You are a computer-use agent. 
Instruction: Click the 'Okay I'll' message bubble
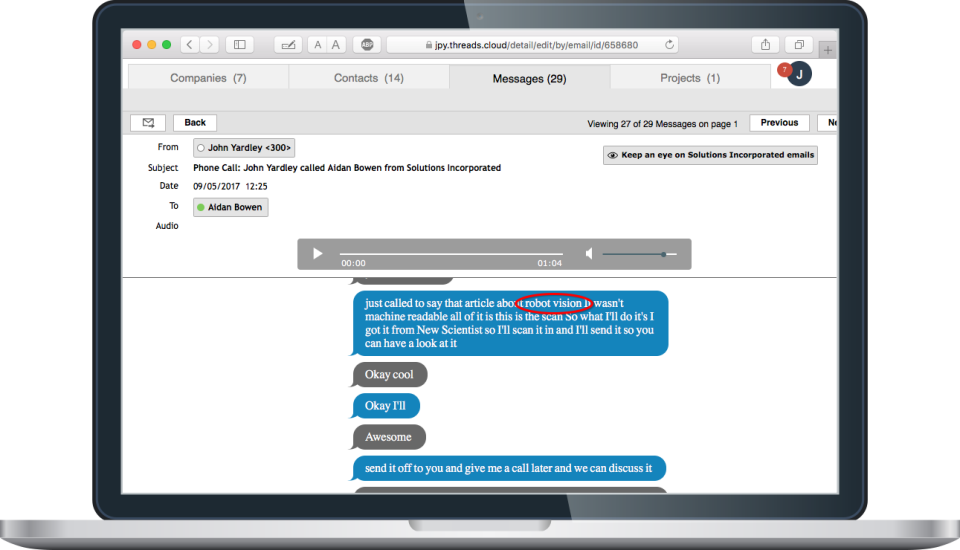[385, 405]
